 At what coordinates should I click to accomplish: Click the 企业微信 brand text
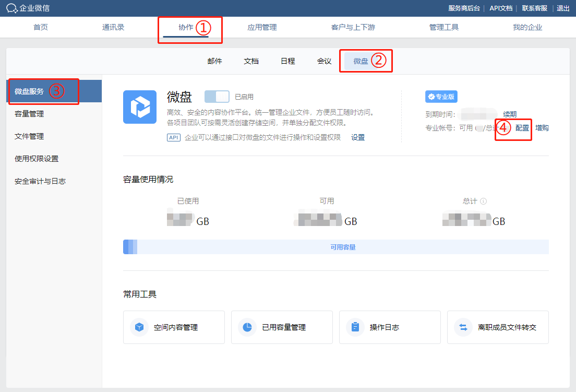[34, 8]
